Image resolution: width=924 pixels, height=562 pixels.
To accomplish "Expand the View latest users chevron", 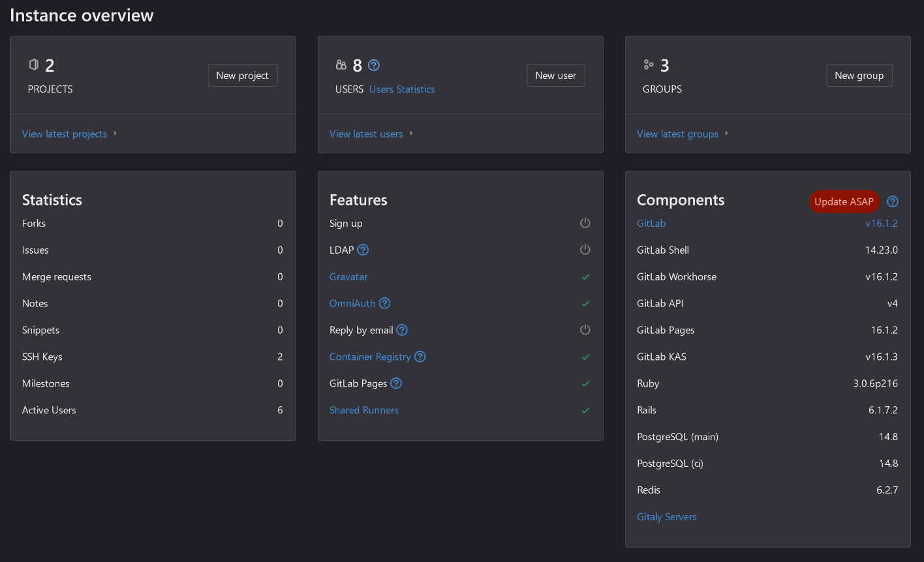I will coord(411,134).
